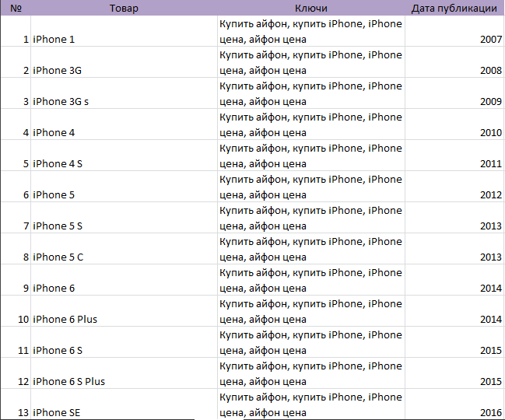
Task: Click the cell 'iPhone 4 S'
Action: click(124, 156)
